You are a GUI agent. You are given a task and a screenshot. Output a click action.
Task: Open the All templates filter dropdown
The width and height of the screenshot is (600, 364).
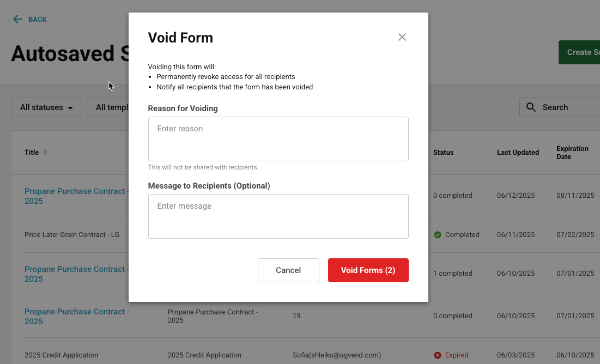point(108,107)
